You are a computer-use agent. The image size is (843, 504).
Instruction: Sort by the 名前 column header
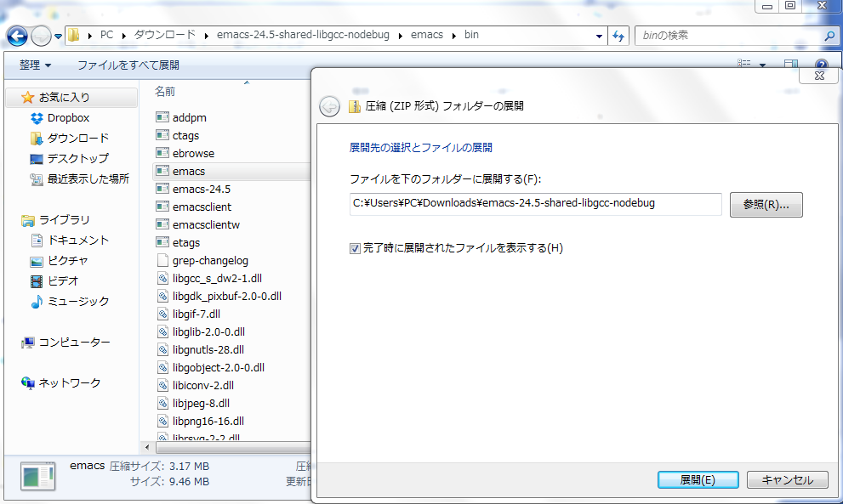(165, 91)
